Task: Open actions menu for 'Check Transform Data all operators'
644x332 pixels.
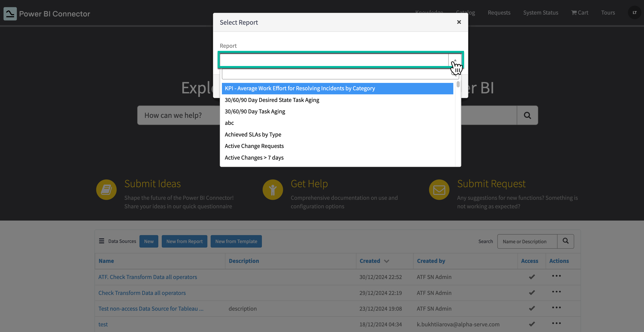Action: coord(556,292)
